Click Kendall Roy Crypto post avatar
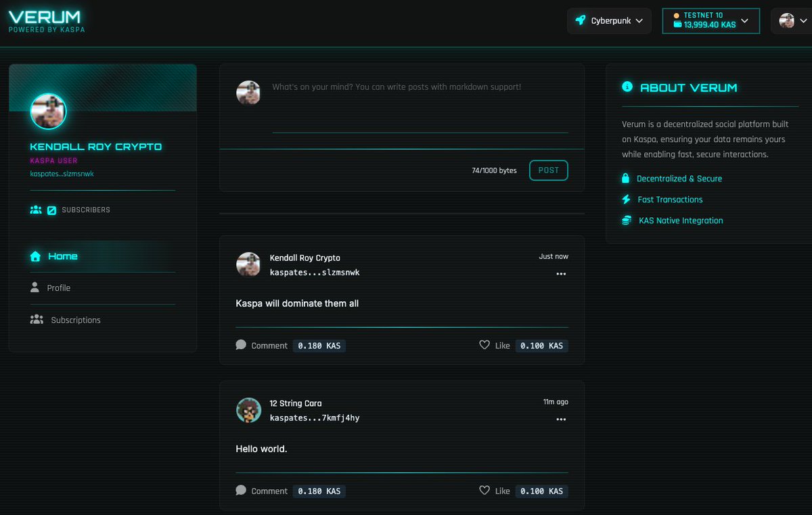 click(248, 265)
